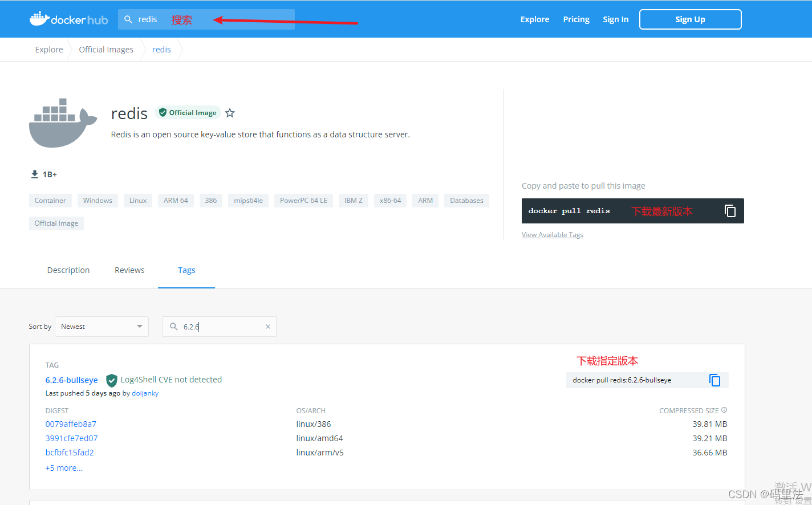The height and width of the screenshot is (505, 812).
Task: Open the 6.2.6-bullseye tag link
Action: coord(72,380)
